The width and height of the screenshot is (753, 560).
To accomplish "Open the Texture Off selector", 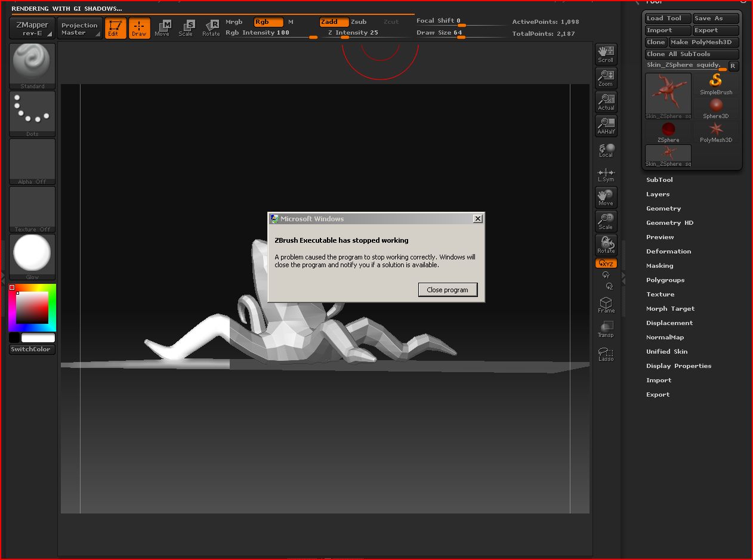I will coord(32,209).
